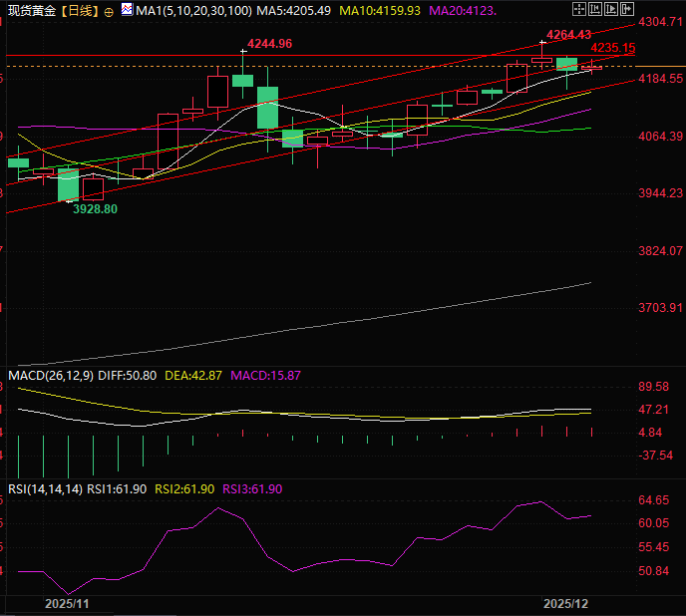This screenshot has height=616, width=686.
Task: Click the -37.54 MACD axis label
Action: [x=655, y=456]
